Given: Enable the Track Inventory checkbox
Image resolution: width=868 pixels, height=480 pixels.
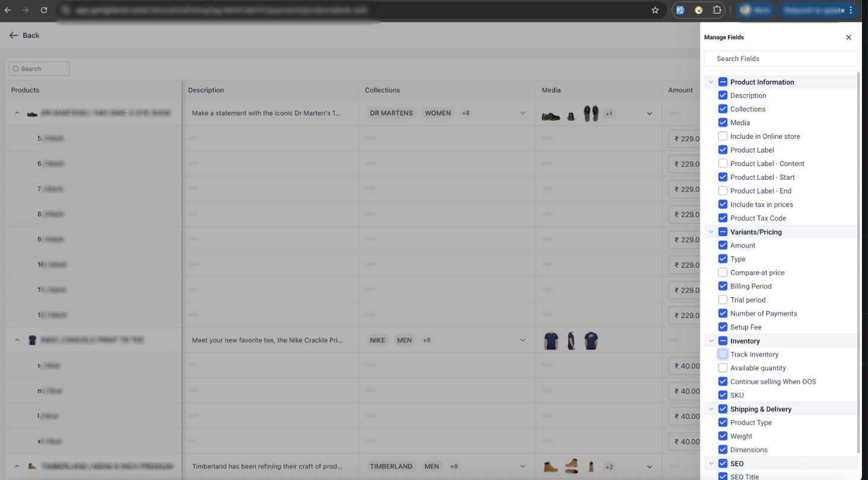Looking at the screenshot, I should point(723,355).
